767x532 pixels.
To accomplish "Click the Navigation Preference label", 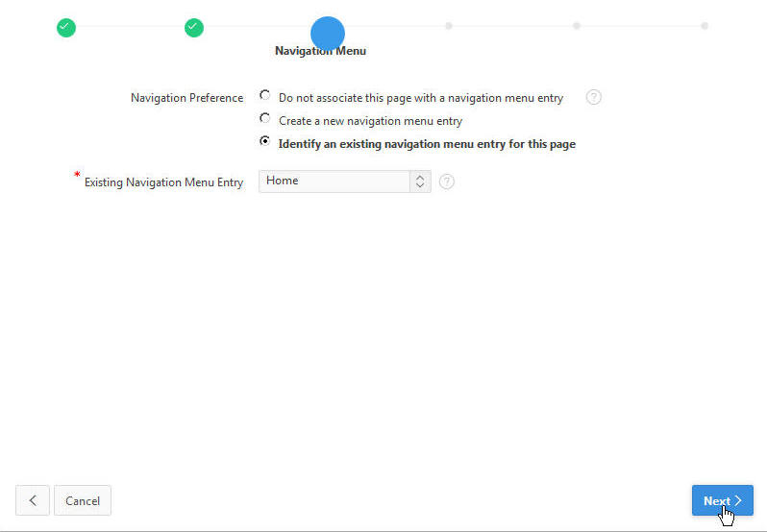I will pyautogui.click(x=186, y=98).
